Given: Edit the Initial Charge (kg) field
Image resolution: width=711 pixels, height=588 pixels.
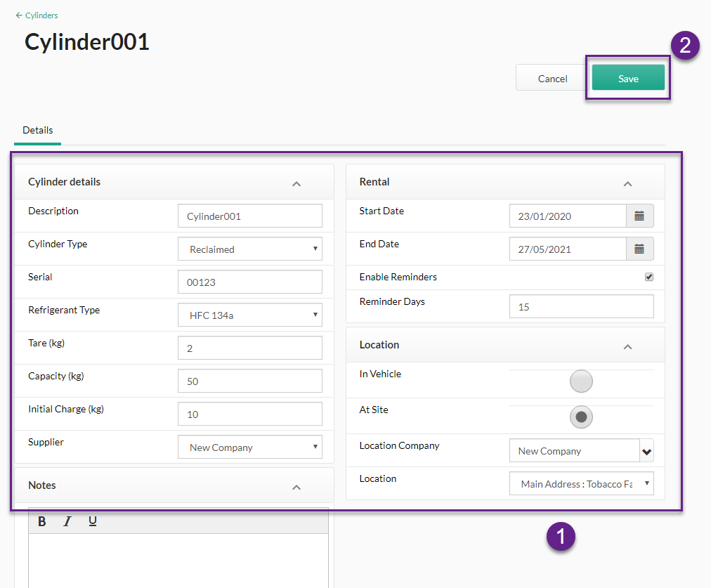Looking at the screenshot, I should tap(250, 414).
